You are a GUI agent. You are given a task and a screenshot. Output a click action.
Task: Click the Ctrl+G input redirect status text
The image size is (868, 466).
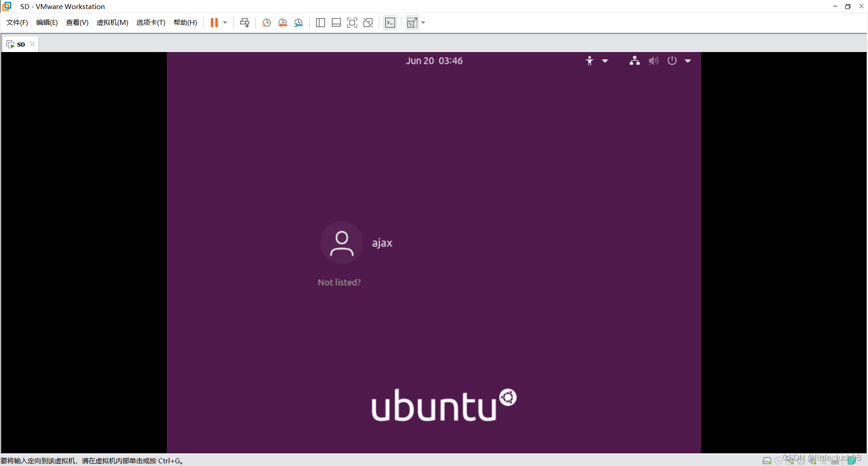pos(92,461)
